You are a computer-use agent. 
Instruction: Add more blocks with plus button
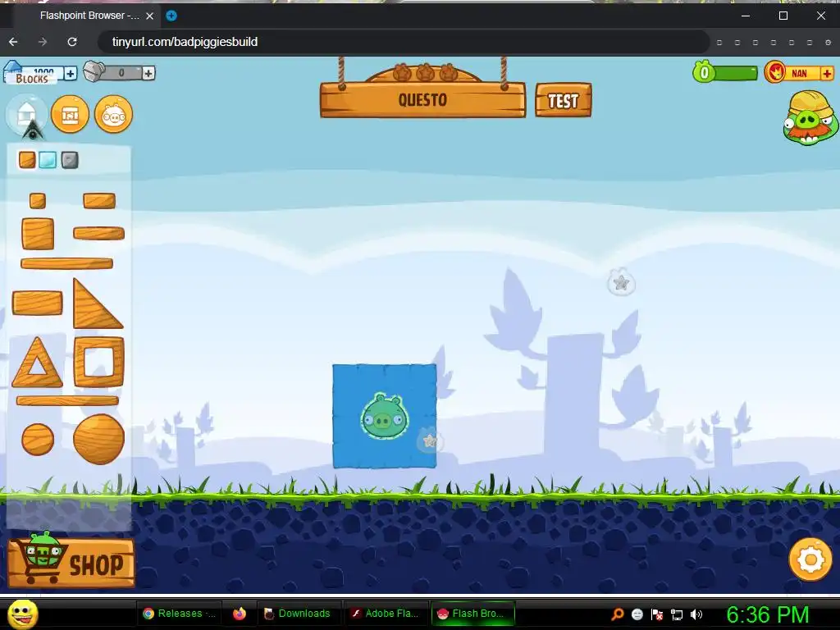coord(71,73)
